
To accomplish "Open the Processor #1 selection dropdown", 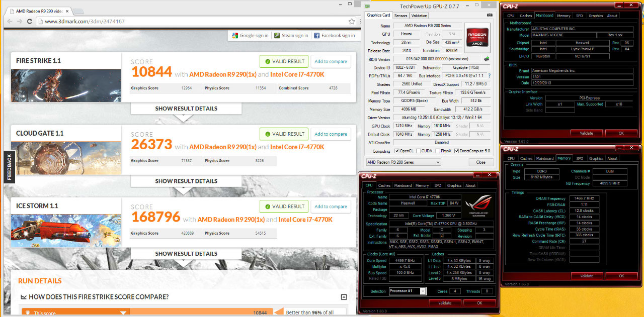I will click(x=408, y=291).
